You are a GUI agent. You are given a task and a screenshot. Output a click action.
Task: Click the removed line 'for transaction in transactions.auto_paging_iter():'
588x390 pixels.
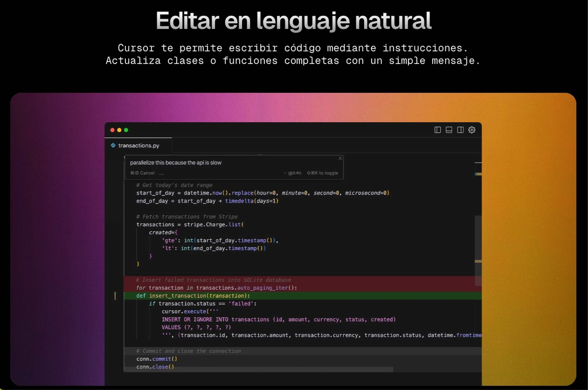216,288
